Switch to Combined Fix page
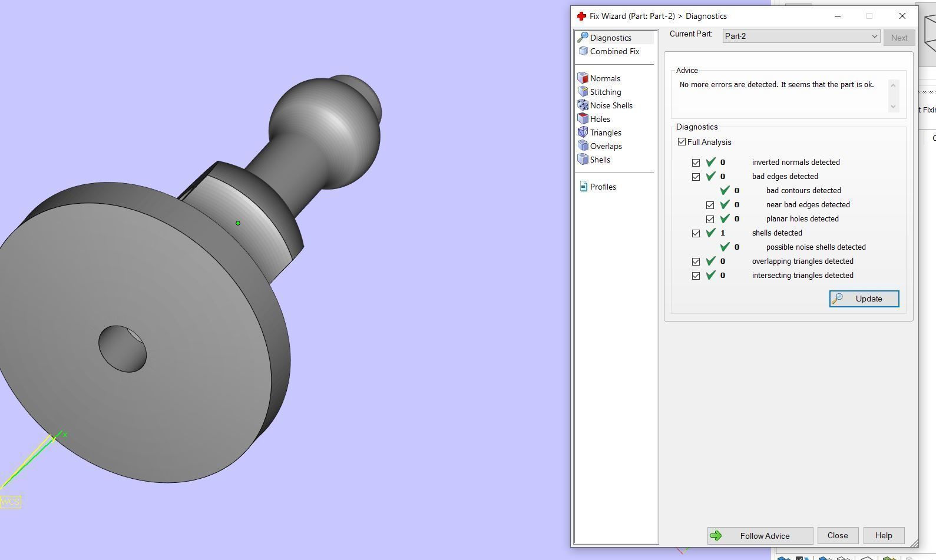This screenshot has height=560, width=936. [614, 51]
